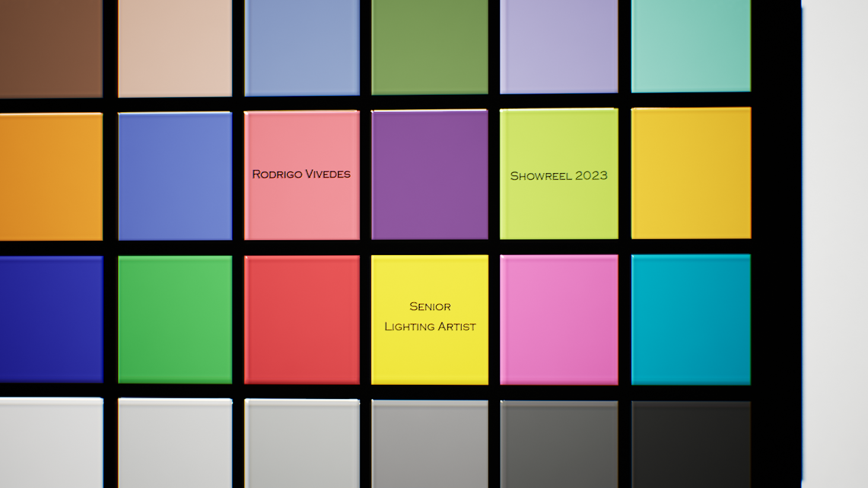Click the "Showreel 2023" text

(559, 176)
